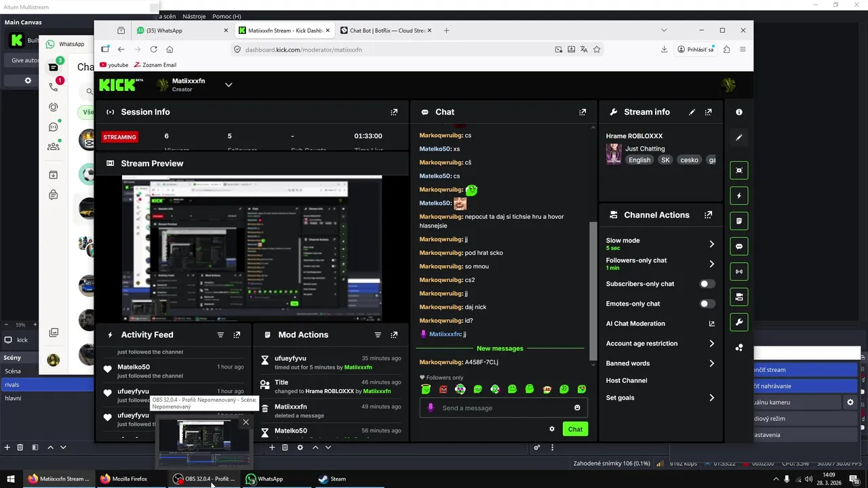Insert the red angry emote
This screenshot has height=488, width=868.
pos(443,389)
